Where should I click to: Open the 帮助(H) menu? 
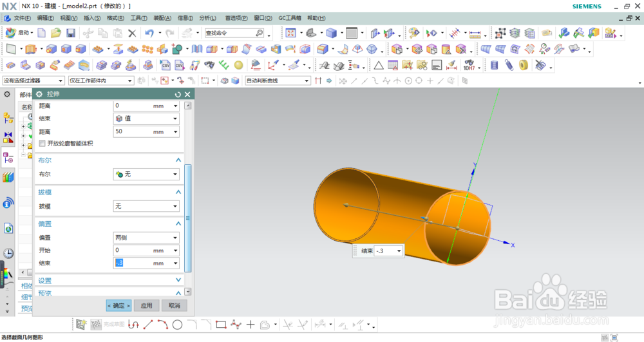(x=316, y=18)
